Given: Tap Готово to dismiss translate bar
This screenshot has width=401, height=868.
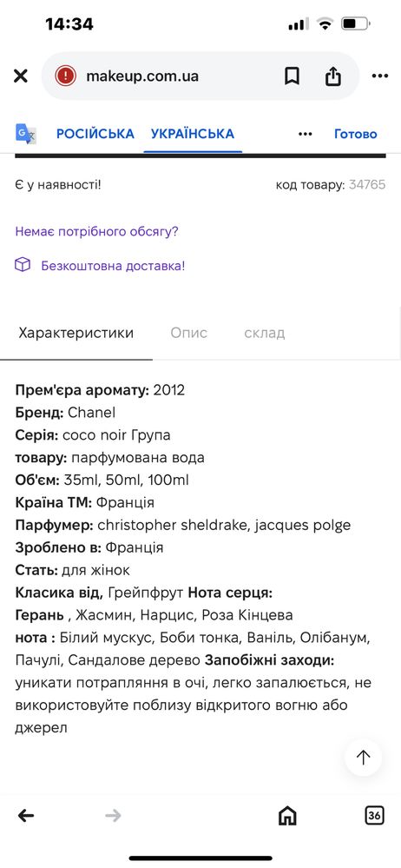Looking at the screenshot, I should coord(356,134).
